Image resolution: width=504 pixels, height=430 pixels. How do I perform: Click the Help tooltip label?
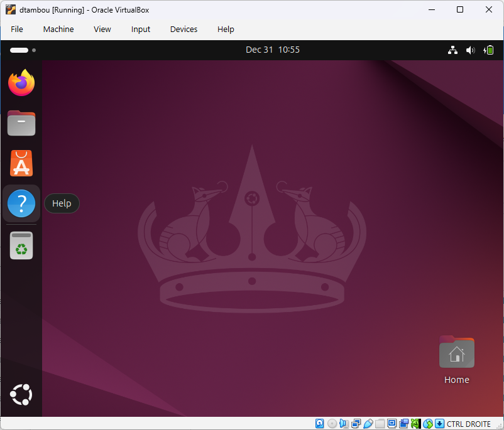click(62, 203)
